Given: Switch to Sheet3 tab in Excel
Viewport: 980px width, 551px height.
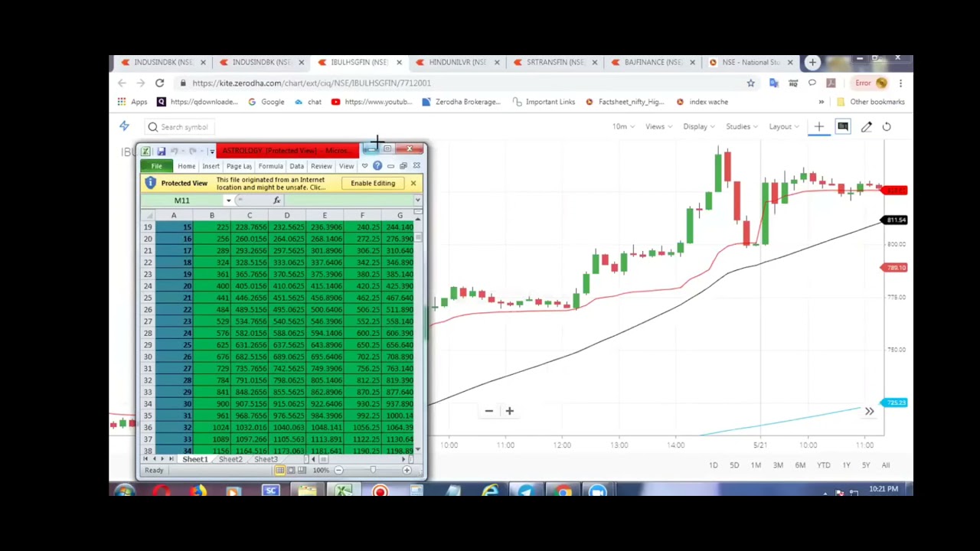Looking at the screenshot, I should [266, 459].
